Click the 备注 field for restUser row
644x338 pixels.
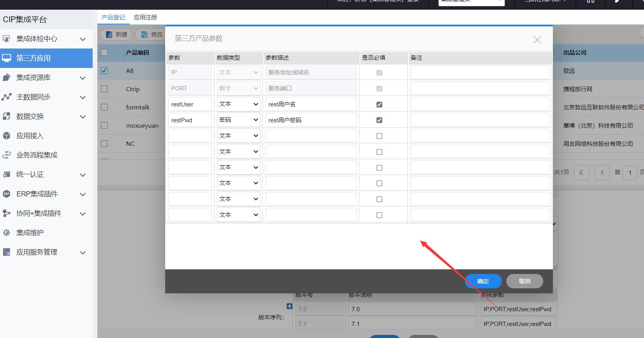480,104
